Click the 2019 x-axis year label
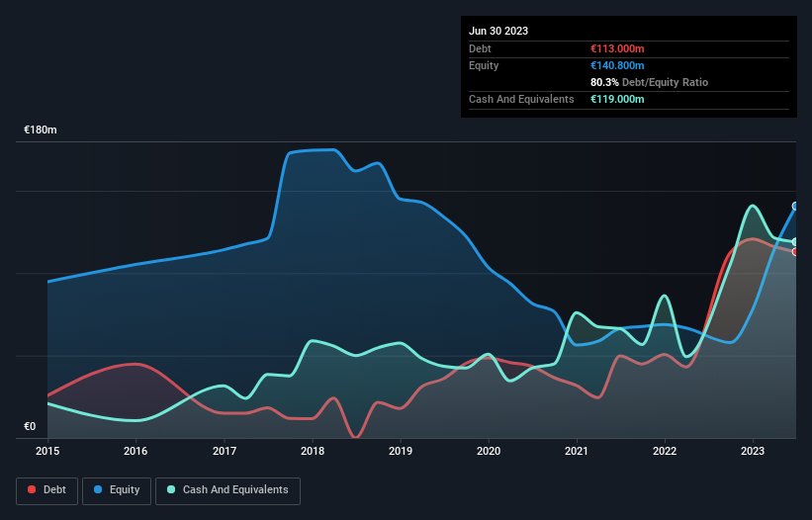 tap(401, 451)
